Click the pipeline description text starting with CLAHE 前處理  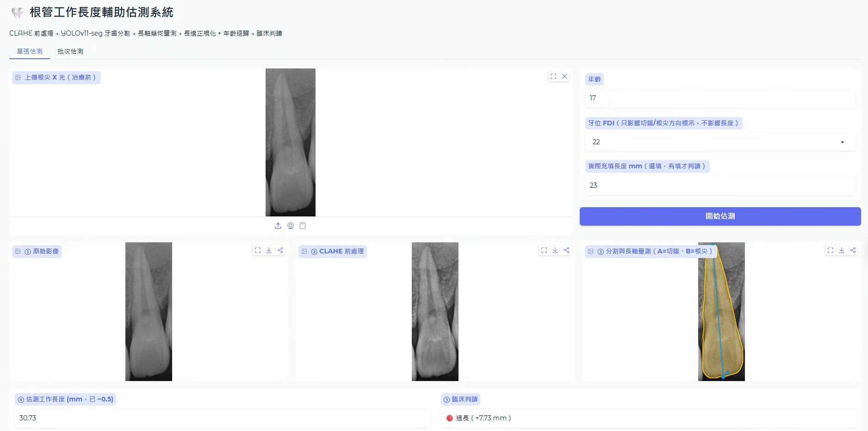146,33
